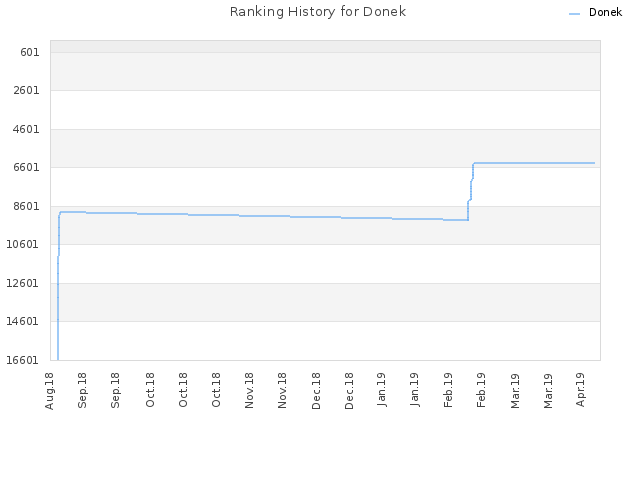Select y-axis label 4601

pos(27,129)
